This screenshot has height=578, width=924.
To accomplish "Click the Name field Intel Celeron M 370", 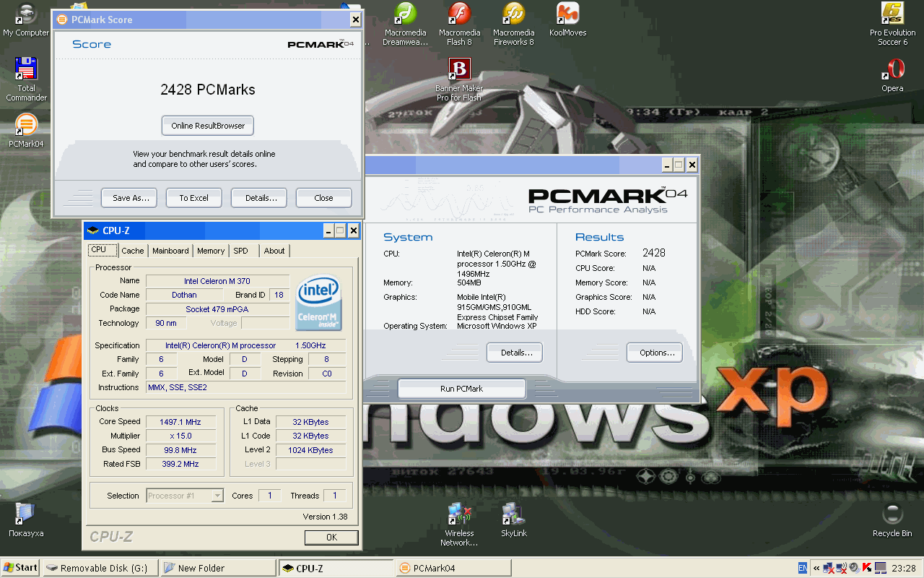I will [217, 281].
